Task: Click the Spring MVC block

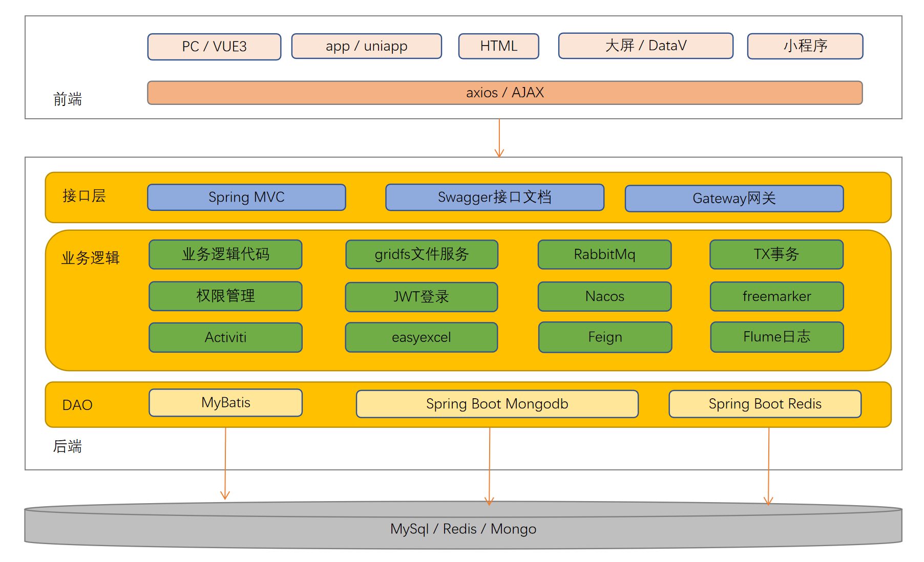Action: point(246,198)
